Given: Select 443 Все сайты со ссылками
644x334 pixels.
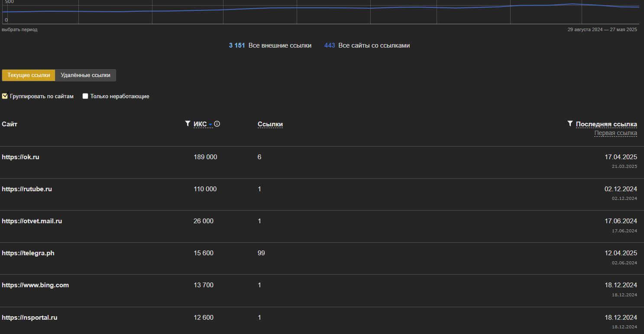Looking at the screenshot, I should [x=367, y=45].
